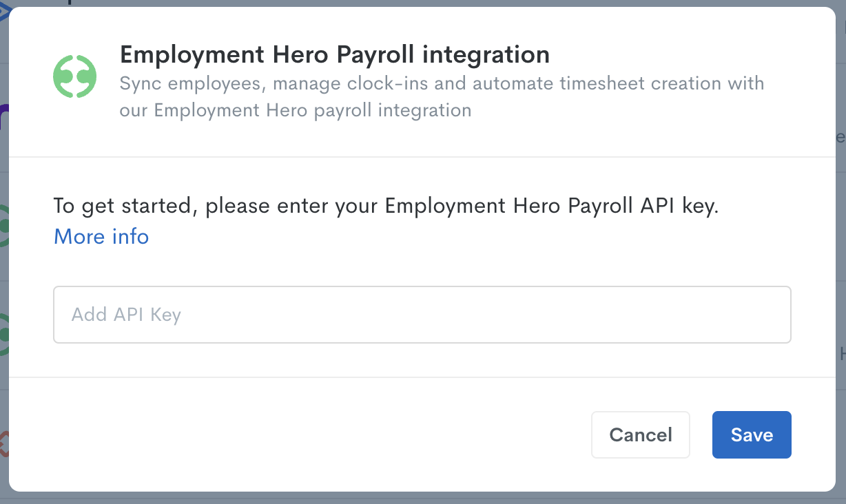Image resolution: width=846 pixels, height=504 pixels.
Task: Open the More info link
Action: tap(101, 237)
